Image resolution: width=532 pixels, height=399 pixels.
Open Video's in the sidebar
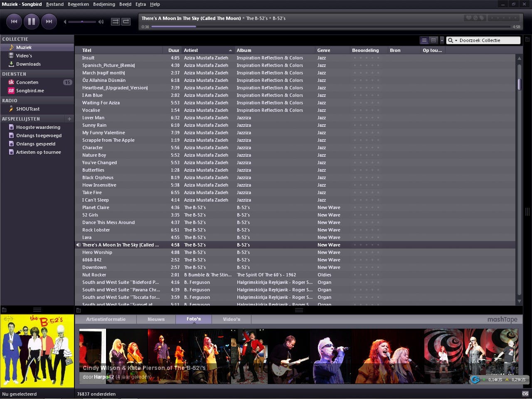point(37,56)
